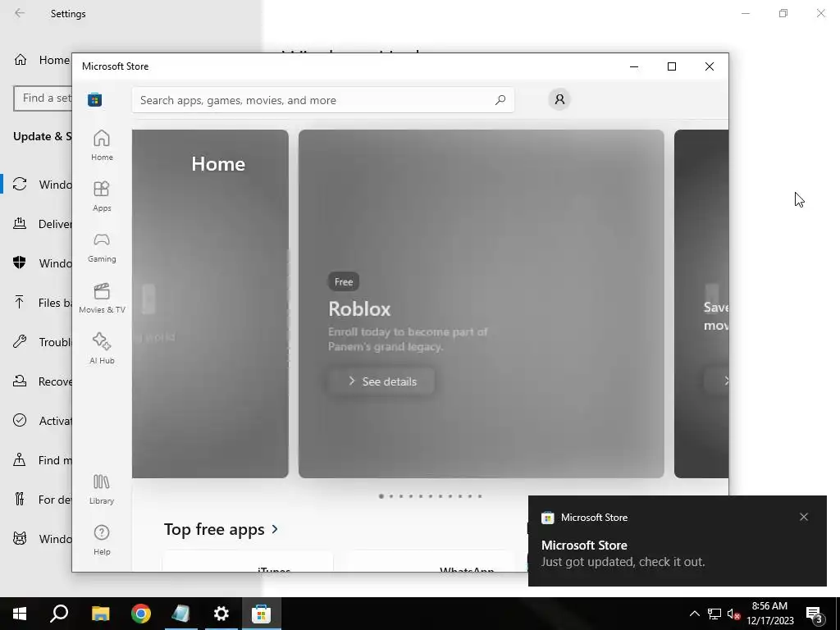
Task: Focus the Store search apps field
Action: pyautogui.click(x=323, y=99)
